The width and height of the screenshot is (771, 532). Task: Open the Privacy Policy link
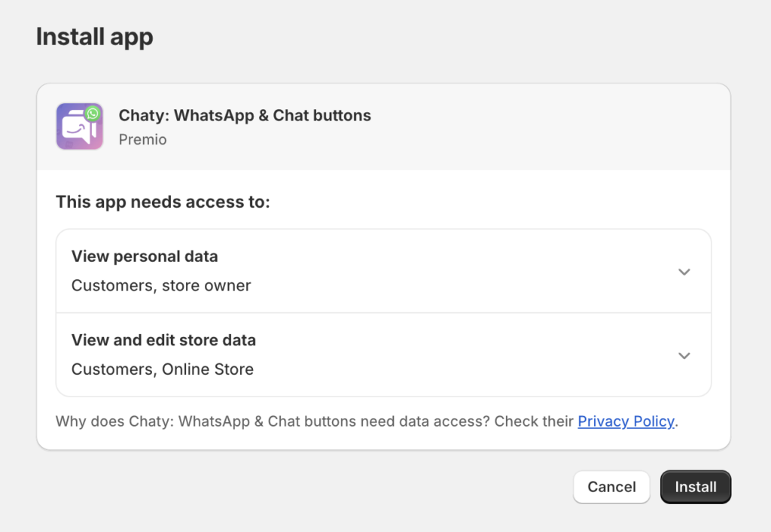click(626, 421)
